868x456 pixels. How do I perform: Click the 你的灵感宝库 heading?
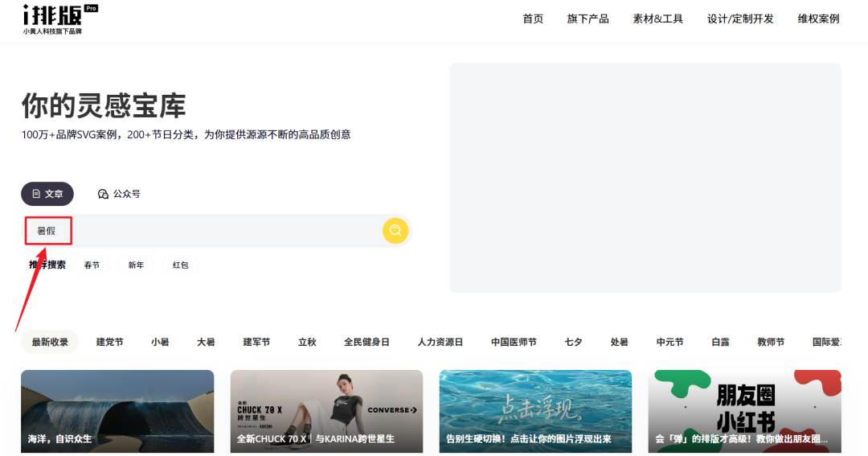point(104,105)
